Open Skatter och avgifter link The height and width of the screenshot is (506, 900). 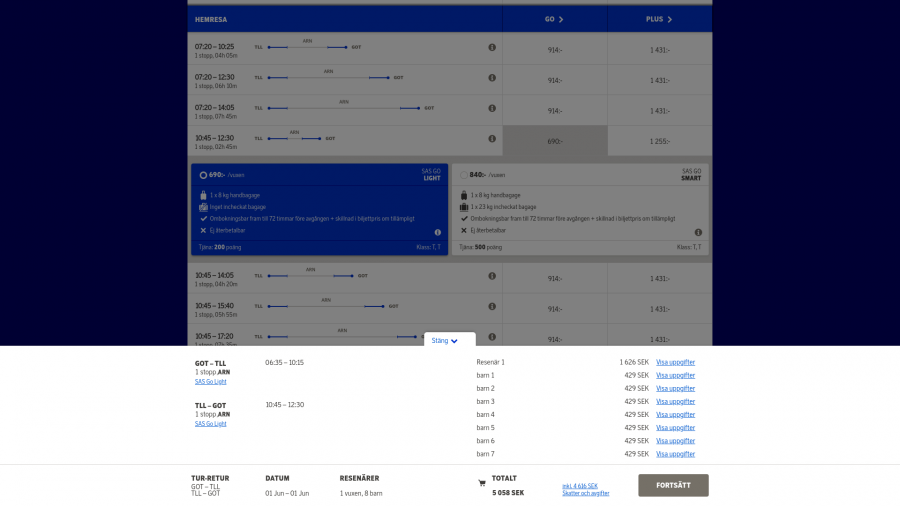tap(586, 493)
